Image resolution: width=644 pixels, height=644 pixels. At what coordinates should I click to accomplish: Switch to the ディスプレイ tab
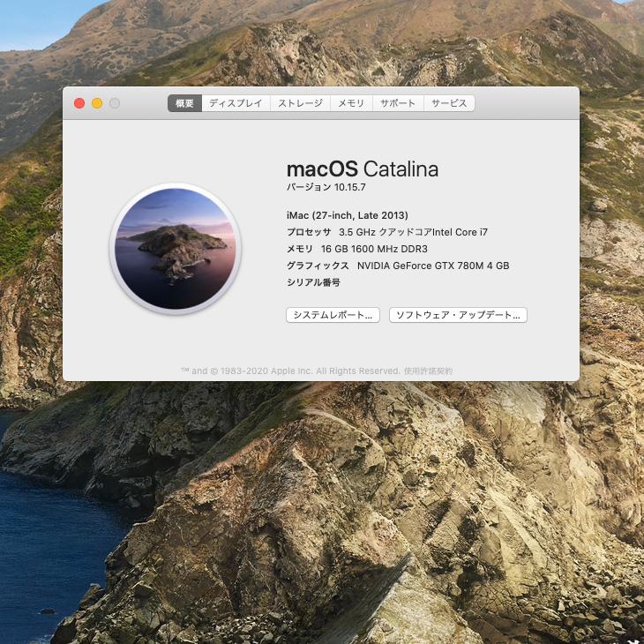236,103
